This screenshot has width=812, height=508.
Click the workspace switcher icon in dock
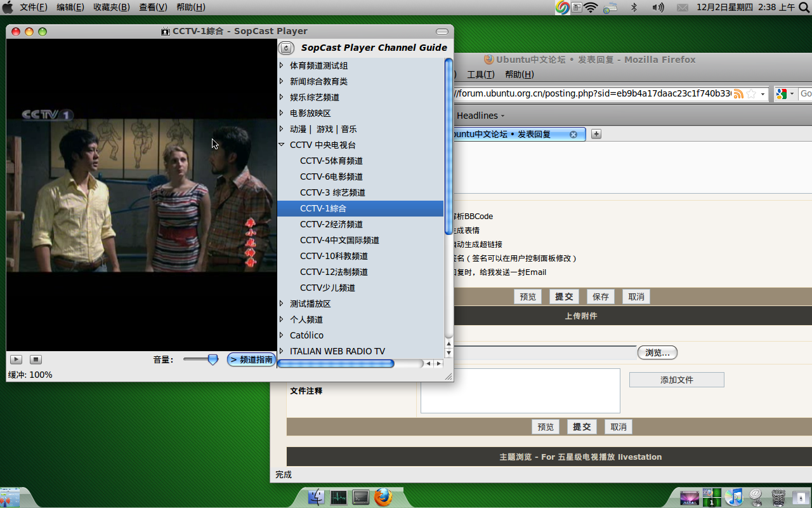click(712, 497)
